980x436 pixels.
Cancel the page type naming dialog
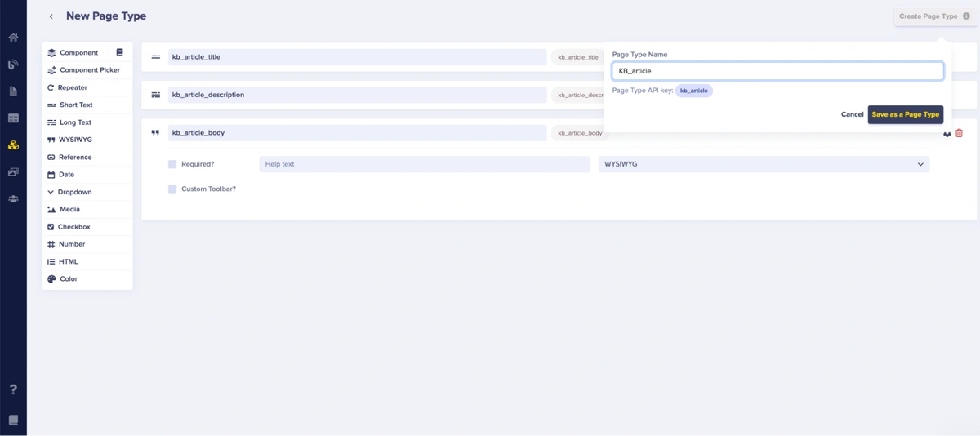pos(852,114)
